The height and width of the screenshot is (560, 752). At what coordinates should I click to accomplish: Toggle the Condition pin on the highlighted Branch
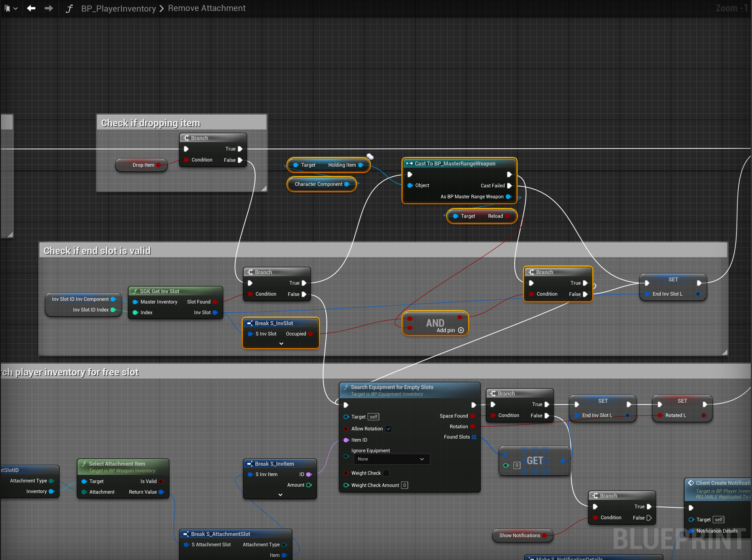point(531,294)
